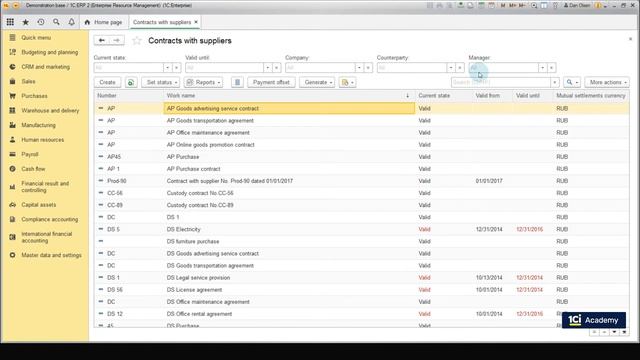Image resolution: width=640 pixels, height=360 pixels.
Task: Open the Compliance accounting section
Action: point(49,220)
